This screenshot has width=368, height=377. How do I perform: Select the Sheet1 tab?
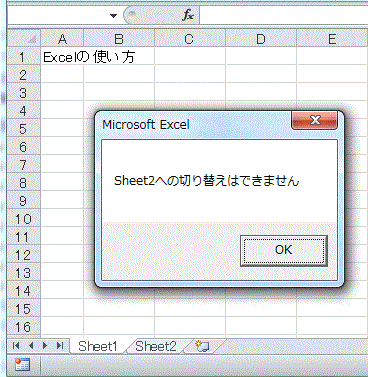coord(98,346)
